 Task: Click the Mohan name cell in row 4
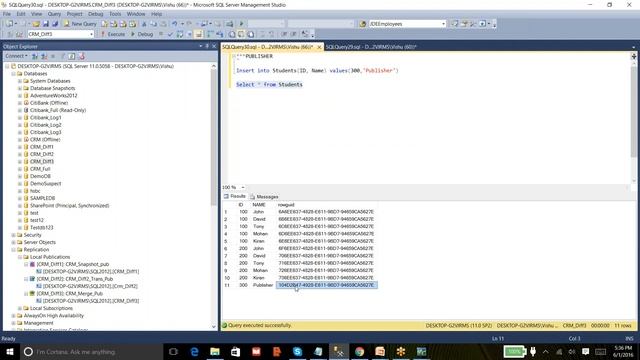pyautogui.click(x=260, y=234)
